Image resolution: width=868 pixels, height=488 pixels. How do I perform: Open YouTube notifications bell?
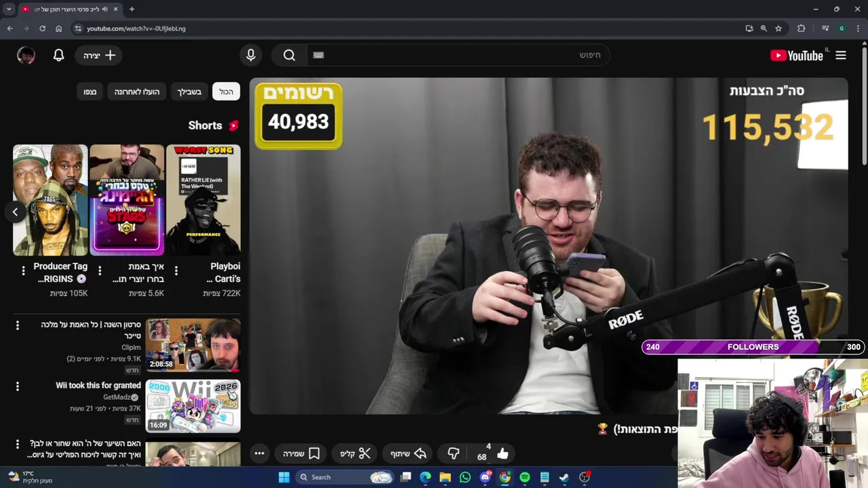(59, 56)
